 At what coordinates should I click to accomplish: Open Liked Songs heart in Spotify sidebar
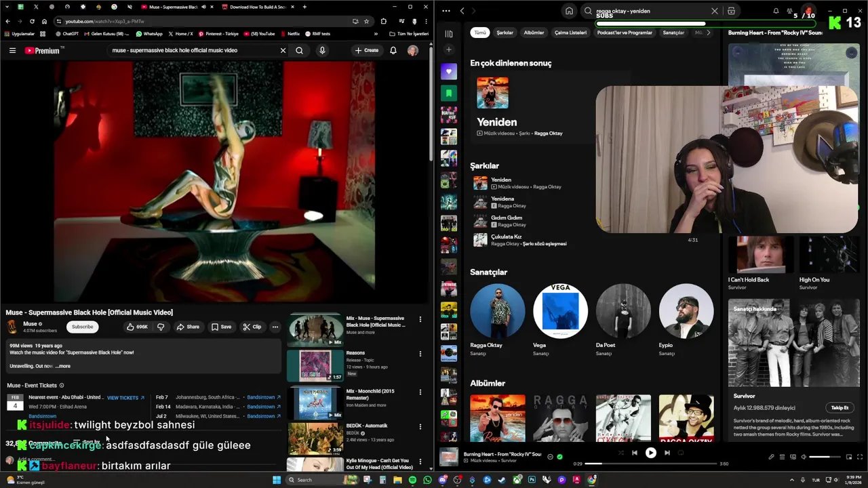(449, 71)
